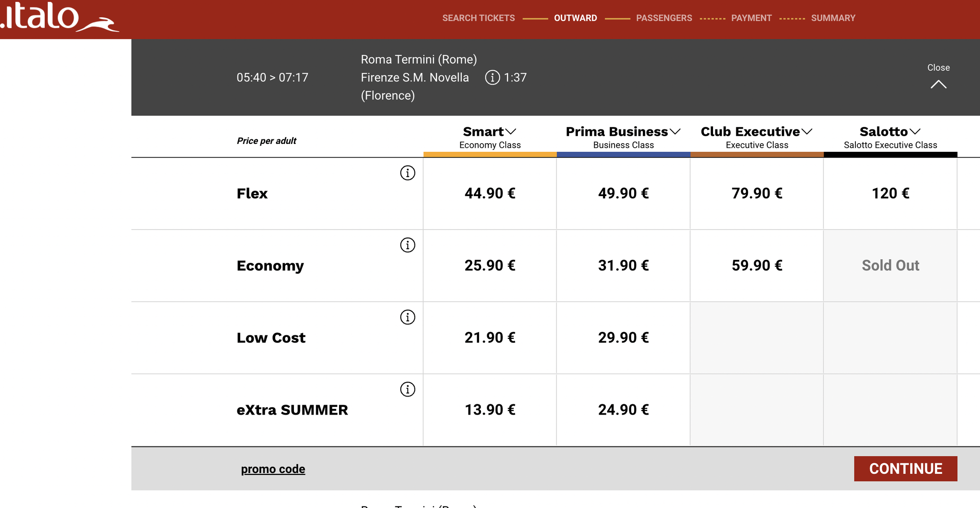Pick Economy Club Executive 59.90 €
The width and height of the screenshot is (980, 508).
pyautogui.click(x=757, y=266)
